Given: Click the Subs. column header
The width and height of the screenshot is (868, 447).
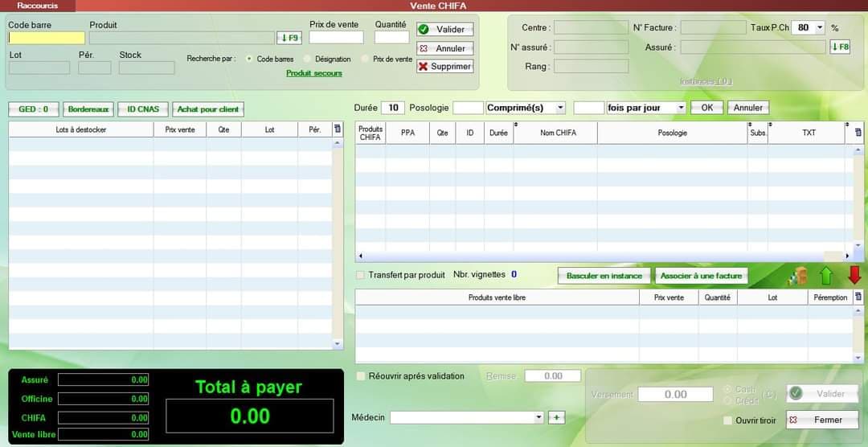Looking at the screenshot, I should tap(758, 133).
